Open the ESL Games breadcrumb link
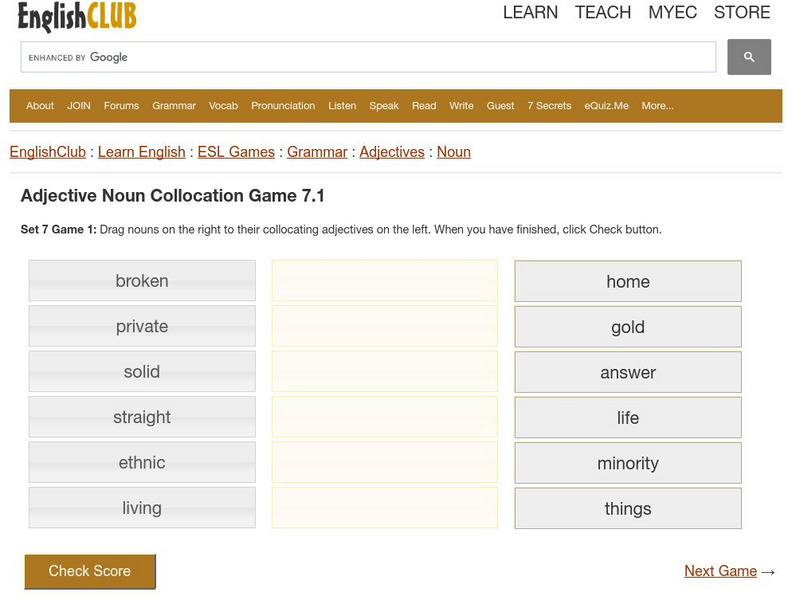Image resolution: width=792 pixels, height=600 pixels. tap(236, 152)
